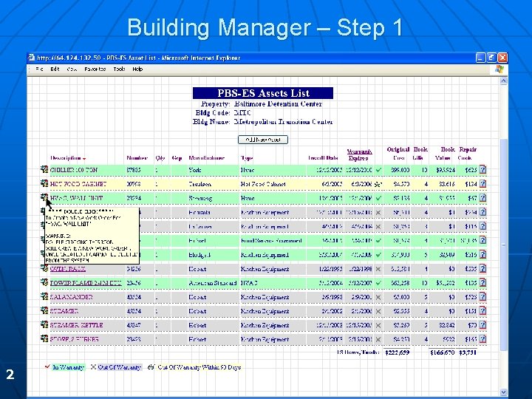This screenshot has width=532, height=399.
Task: Sort by the Manufacturer column header
Action: 207,158
